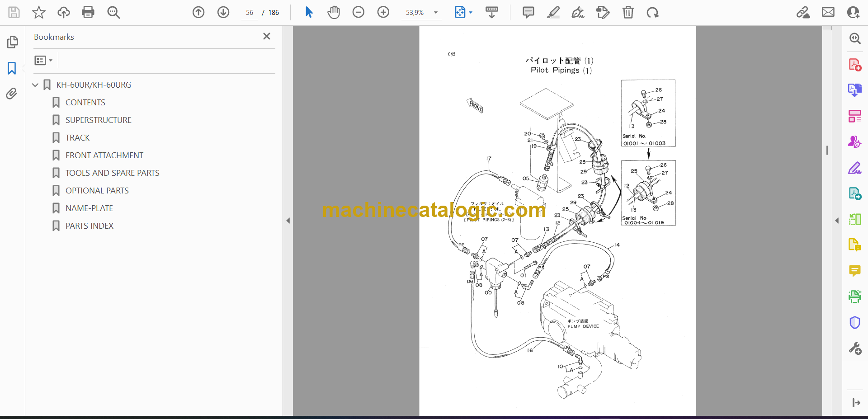Select the KH-60UR/KH-60URG bookmark
Viewport: 868px width, 419px height.
click(x=94, y=85)
